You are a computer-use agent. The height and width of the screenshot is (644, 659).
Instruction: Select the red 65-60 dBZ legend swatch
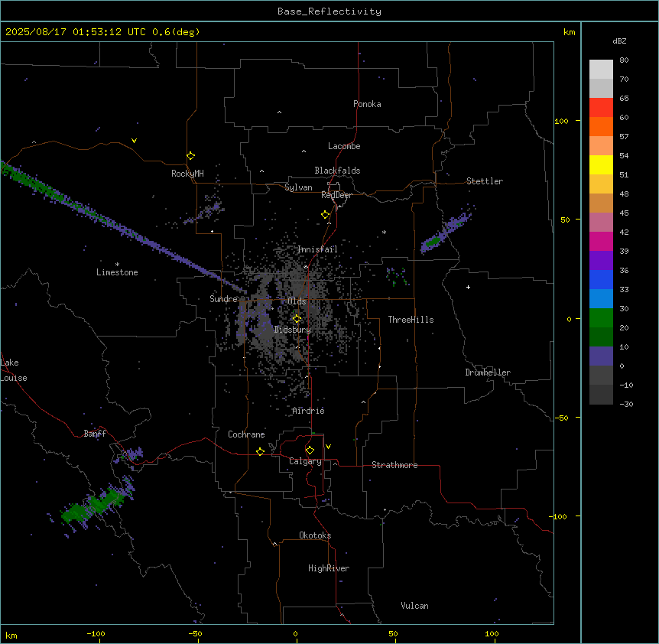(601, 107)
